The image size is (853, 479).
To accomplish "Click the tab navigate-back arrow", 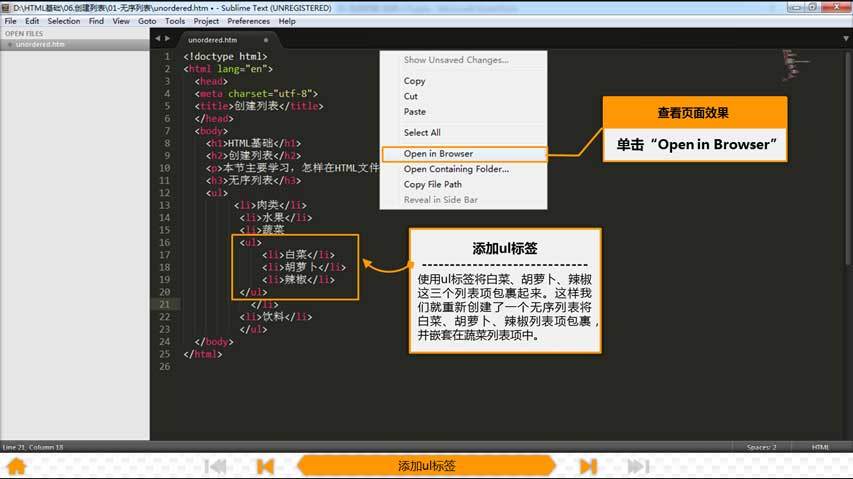I will click(158, 39).
